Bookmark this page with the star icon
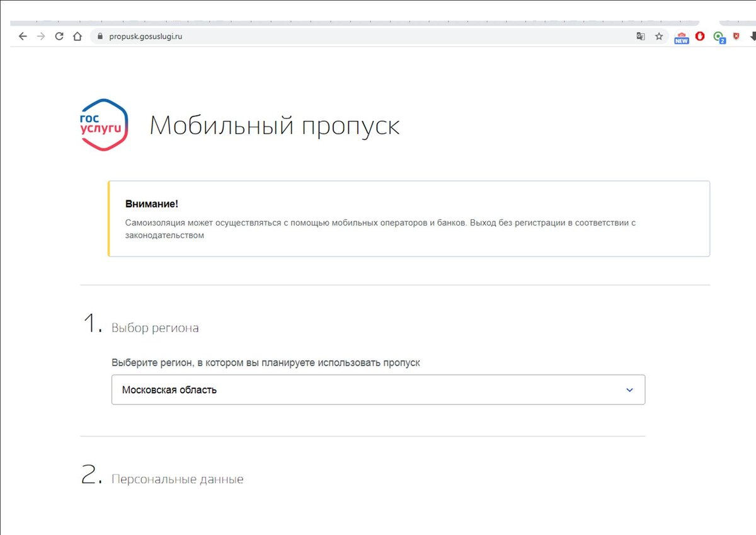 (659, 37)
